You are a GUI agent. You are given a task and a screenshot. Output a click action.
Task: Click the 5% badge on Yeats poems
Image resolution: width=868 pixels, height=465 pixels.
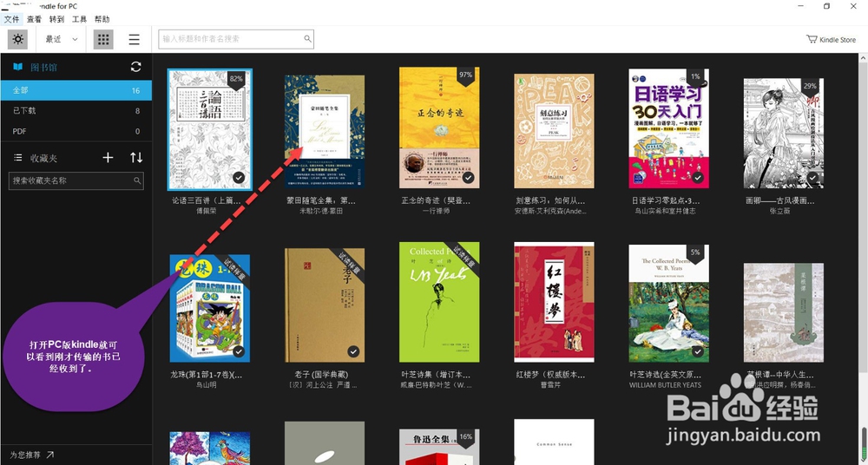click(x=694, y=253)
